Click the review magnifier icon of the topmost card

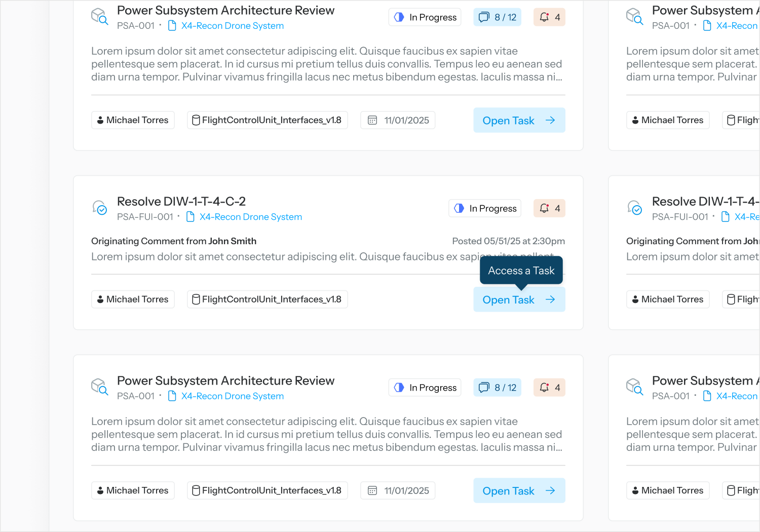pos(100,17)
